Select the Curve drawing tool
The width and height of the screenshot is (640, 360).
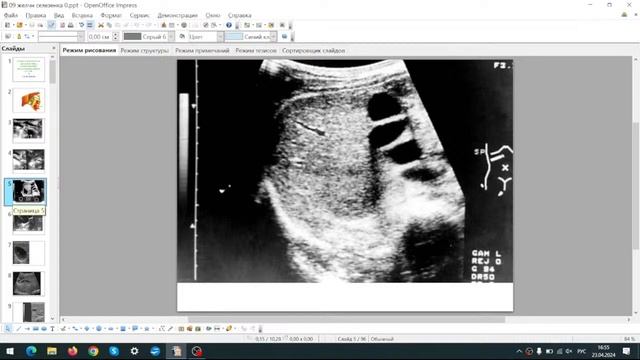coord(63,329)
